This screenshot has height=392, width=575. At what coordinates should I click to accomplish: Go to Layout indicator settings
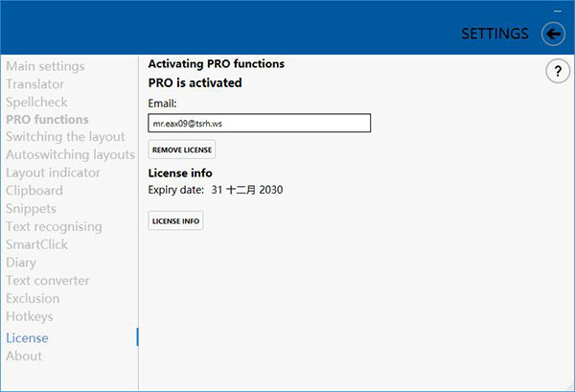click(x=53, y=173)
